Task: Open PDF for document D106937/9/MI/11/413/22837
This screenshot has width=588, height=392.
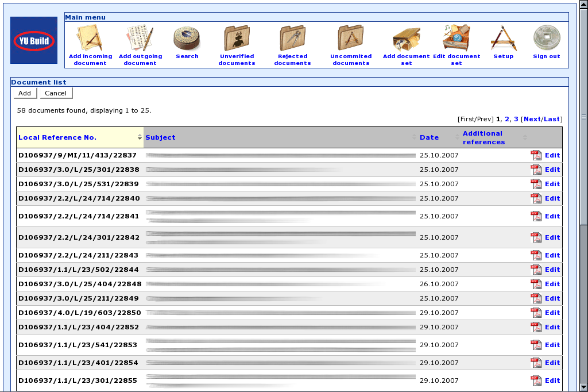Action: coord(536,155)
